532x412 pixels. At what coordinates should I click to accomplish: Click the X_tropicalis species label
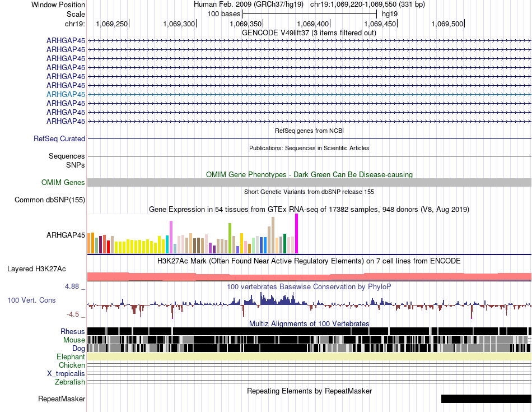66,374
